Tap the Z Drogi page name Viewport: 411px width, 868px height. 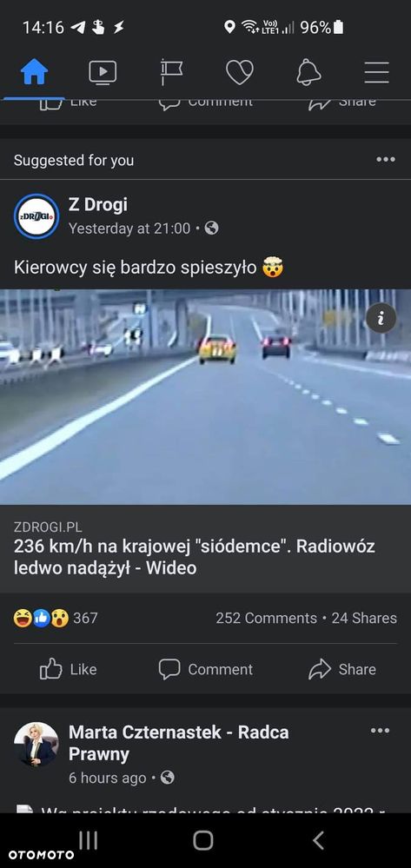(98, 204)
